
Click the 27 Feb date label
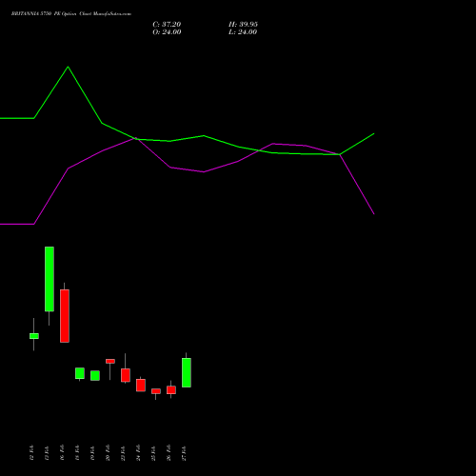pos(184,453)
